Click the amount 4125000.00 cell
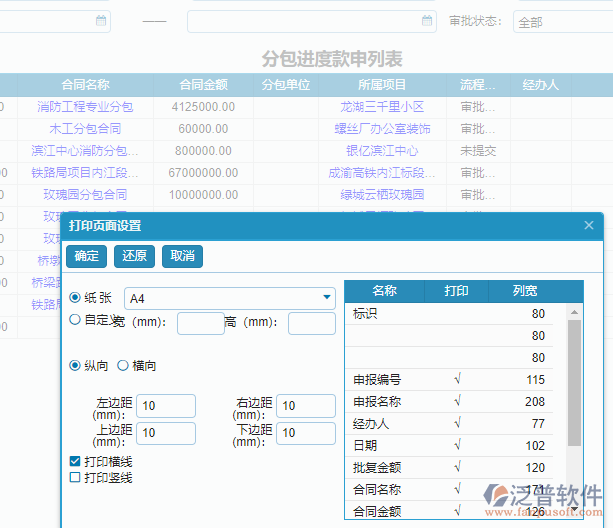 point(203,107)
